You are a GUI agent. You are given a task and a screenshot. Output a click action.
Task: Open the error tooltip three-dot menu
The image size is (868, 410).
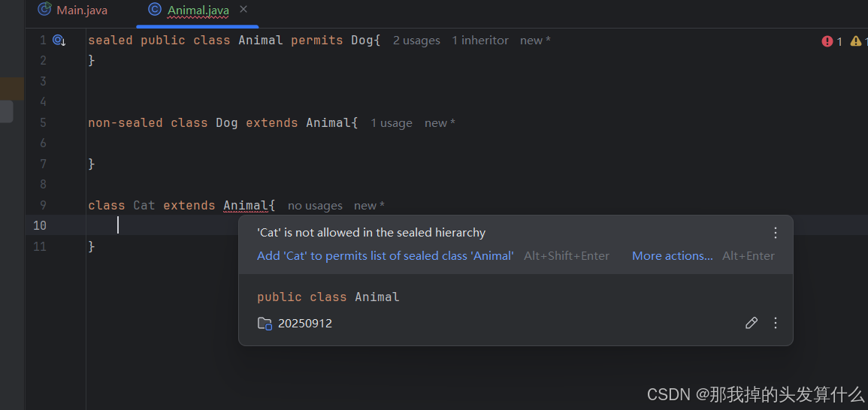point(775,233)
